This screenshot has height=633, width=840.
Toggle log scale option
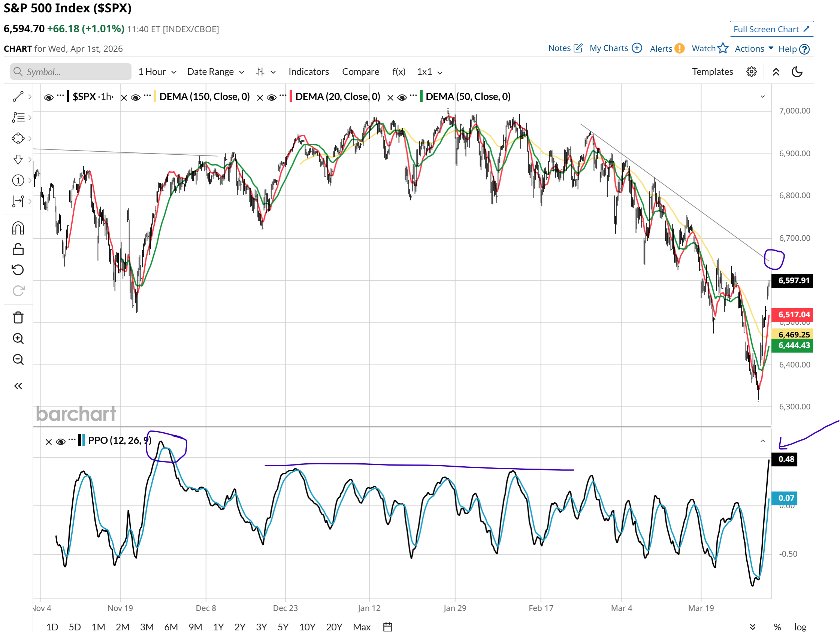[x=800, y=627]
